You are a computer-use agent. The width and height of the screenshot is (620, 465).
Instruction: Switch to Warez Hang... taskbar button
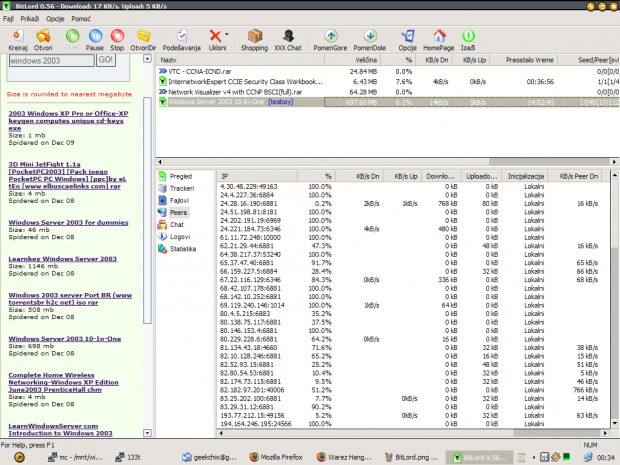pyautogui.click(x=344, y=457)
